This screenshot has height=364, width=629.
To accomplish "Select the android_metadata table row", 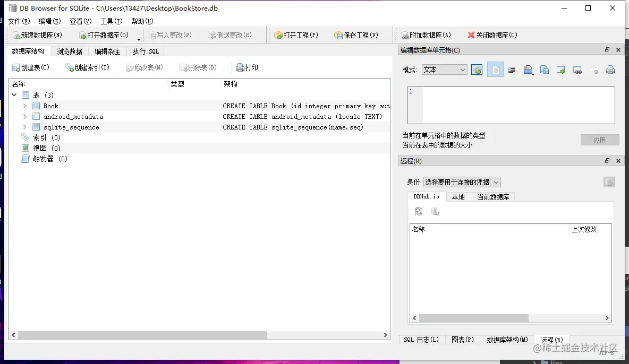I will pyautogui.click(x=199, y=116).
